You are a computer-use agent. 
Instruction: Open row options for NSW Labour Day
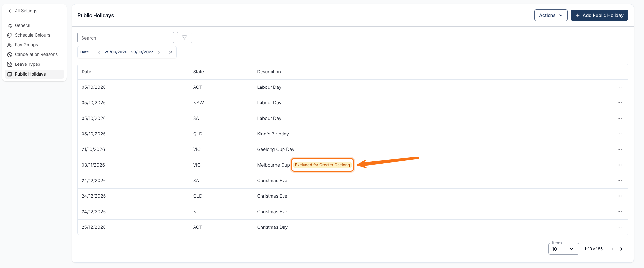click(x=619, y=103)
